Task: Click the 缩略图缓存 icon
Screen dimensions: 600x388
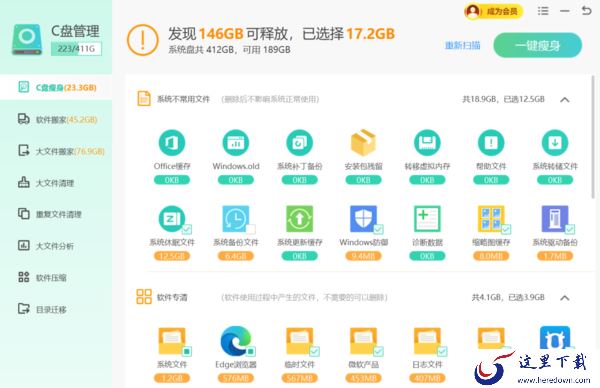Action: pos(491,219)
